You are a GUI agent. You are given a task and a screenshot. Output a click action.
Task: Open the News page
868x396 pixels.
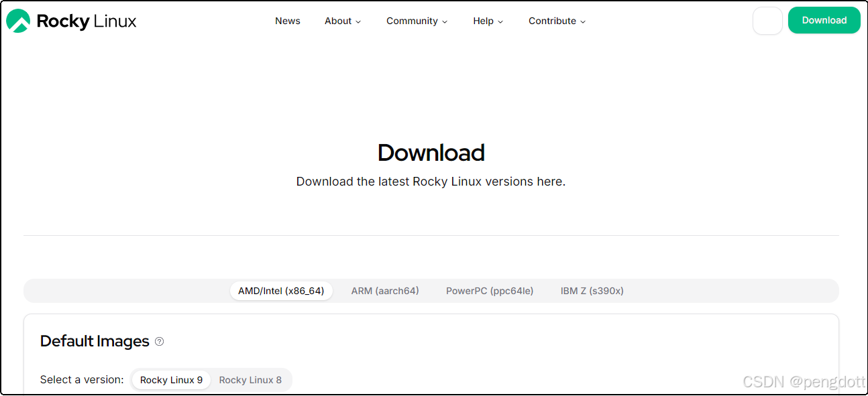pyautogui.click(x=288, y=21)
